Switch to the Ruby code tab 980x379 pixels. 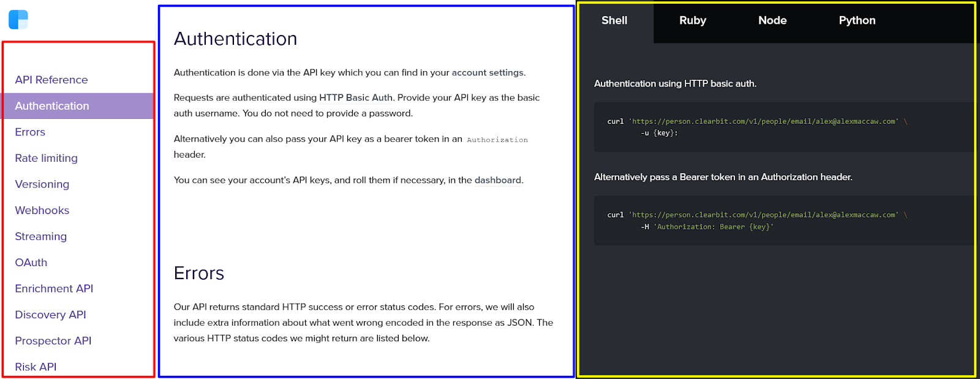(x=693, y=20)
